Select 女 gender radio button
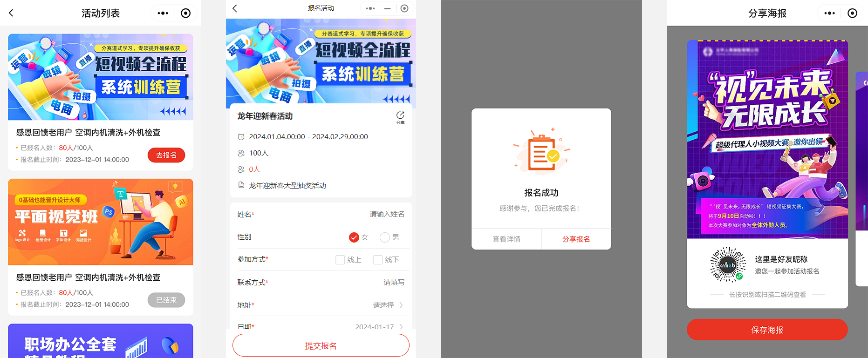Viewport: 868px width, 358px height. pyautogui.click(x=354, y=237)
